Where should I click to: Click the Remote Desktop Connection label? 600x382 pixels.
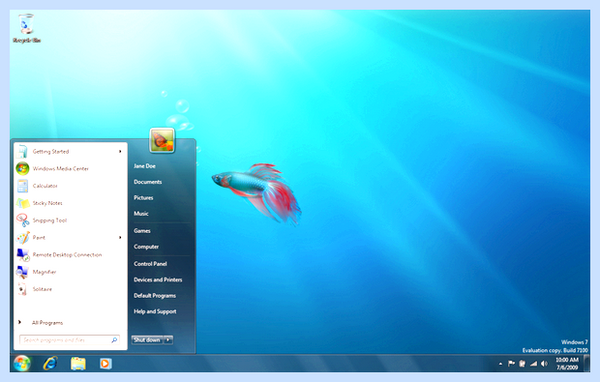[x=67, y=255]
